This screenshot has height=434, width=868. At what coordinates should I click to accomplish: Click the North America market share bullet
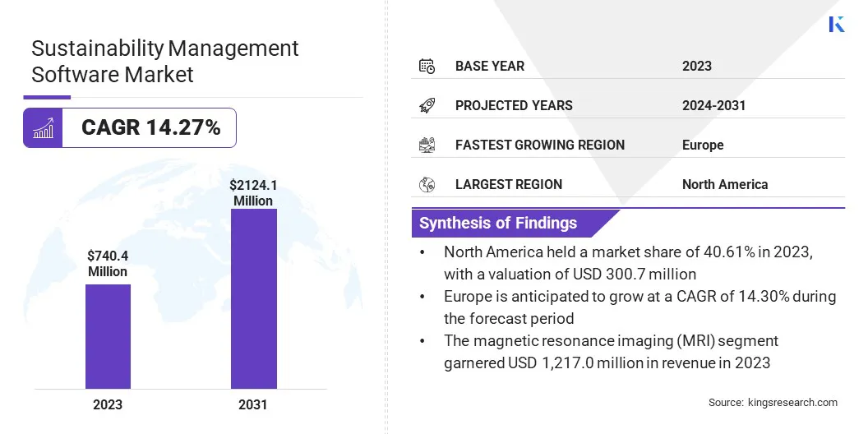coord(628,263)
